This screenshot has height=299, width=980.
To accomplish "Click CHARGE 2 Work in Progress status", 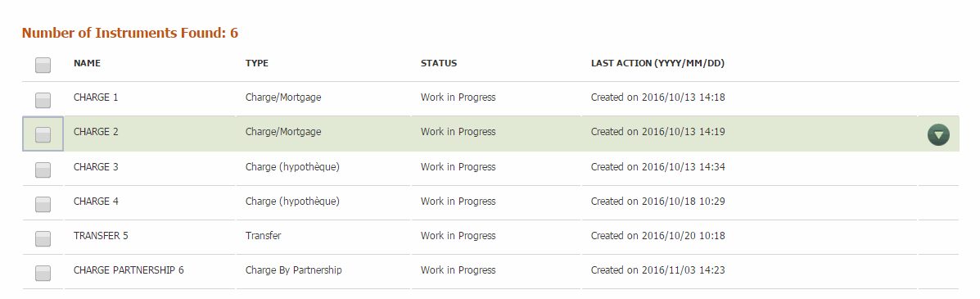I will [x=458, y=132].
